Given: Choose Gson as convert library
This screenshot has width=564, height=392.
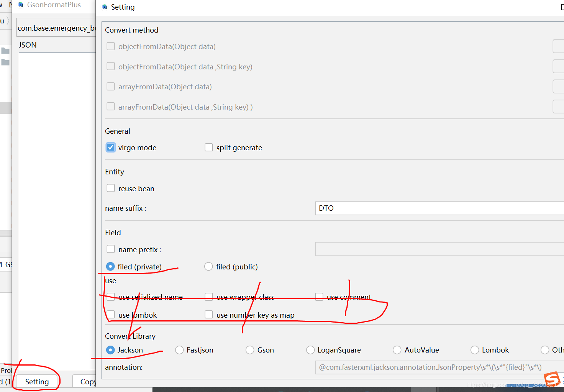Looking at the screenshot, I should tap(250, 350).
